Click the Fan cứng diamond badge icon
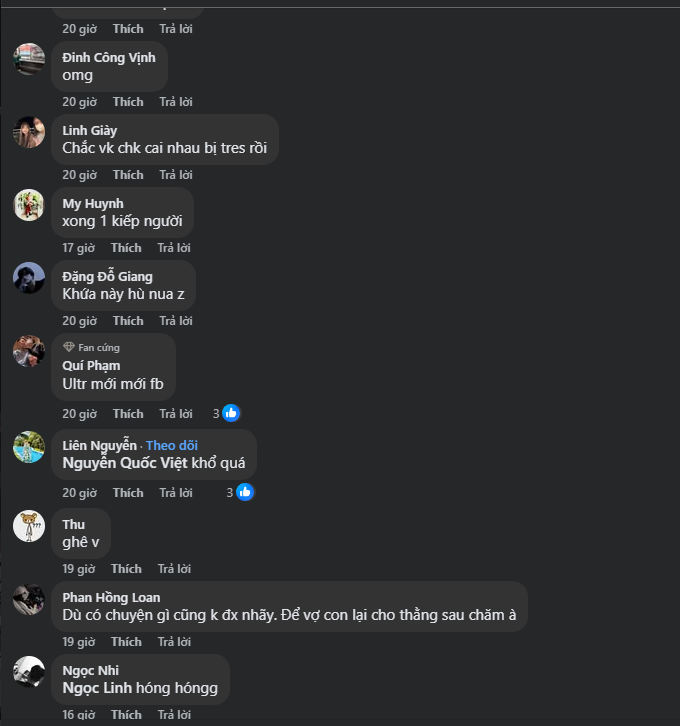 69,347
